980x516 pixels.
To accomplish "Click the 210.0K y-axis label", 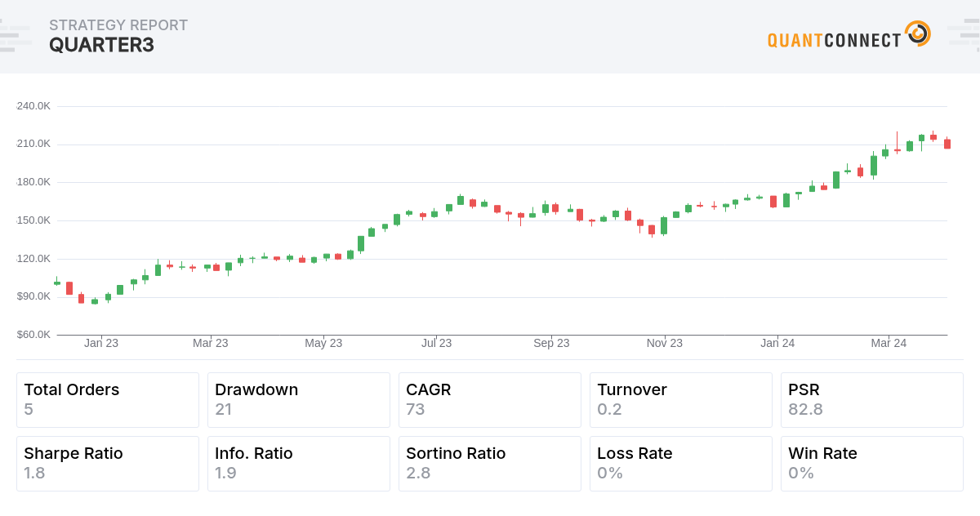I will (33, 144).
